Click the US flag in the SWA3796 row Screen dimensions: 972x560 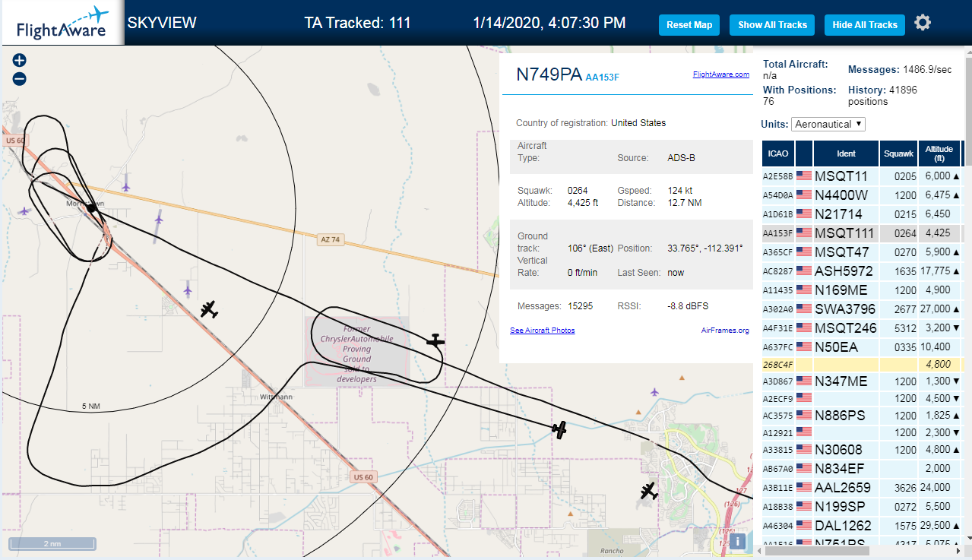(804, 308)
